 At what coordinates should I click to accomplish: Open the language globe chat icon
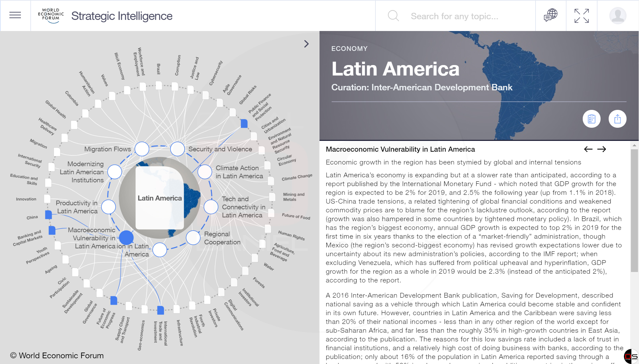[550, 16]
